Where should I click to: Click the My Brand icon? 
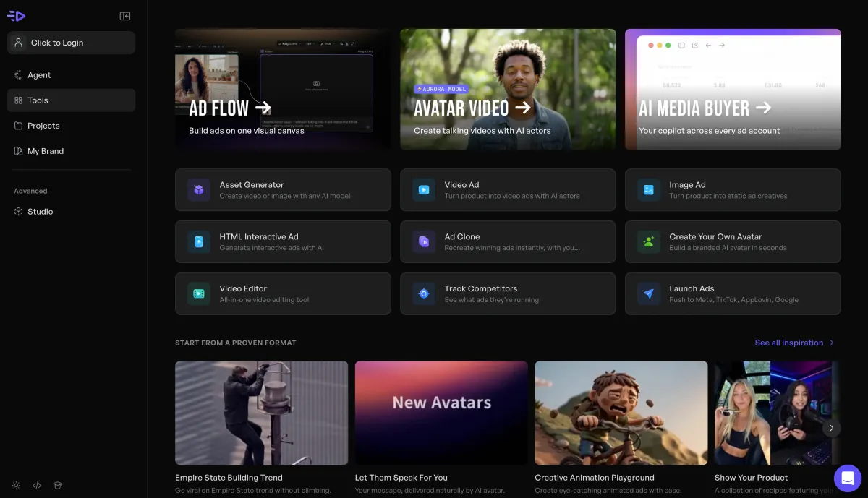pos(19,151)
